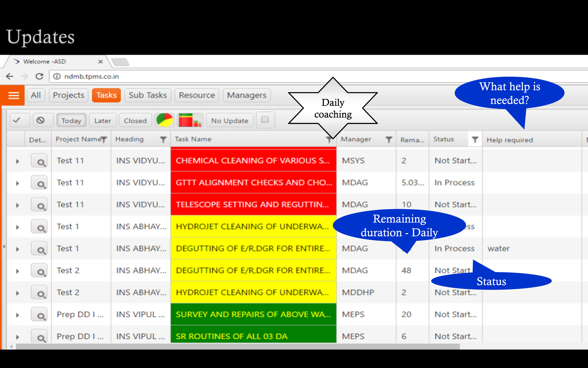Select the red bar chart icon

click(189, 120)
